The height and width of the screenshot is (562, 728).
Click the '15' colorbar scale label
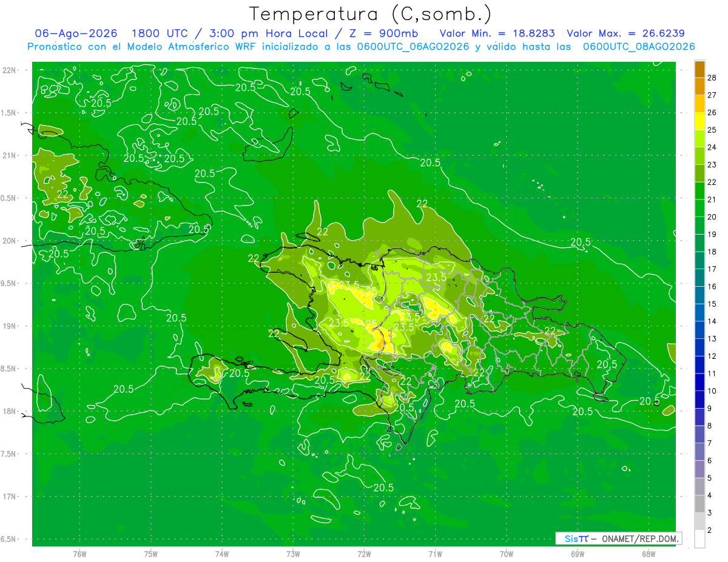(712, 304)
